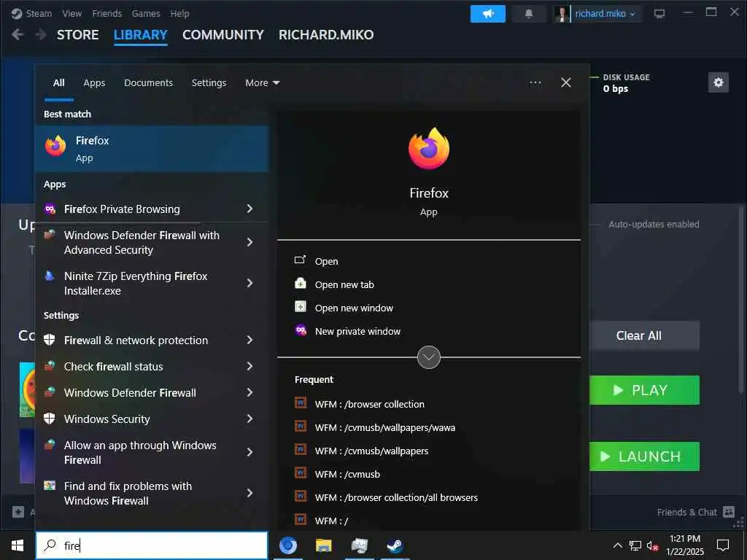Expand Ninite 7Zip Everything Firefox Installer arrow
This screenshot has width=747, height=560.
click(249, 283)
